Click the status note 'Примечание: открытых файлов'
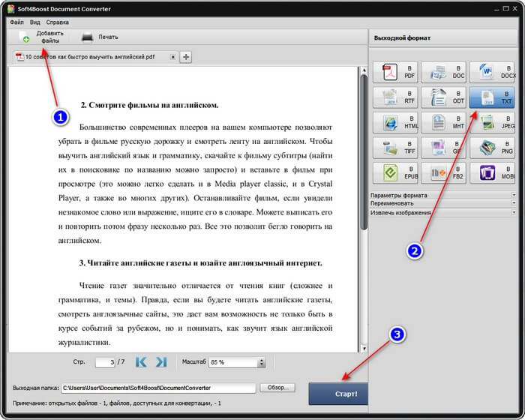Image resolution: width=525 pixels, height=420 pixels. point(117,403)
